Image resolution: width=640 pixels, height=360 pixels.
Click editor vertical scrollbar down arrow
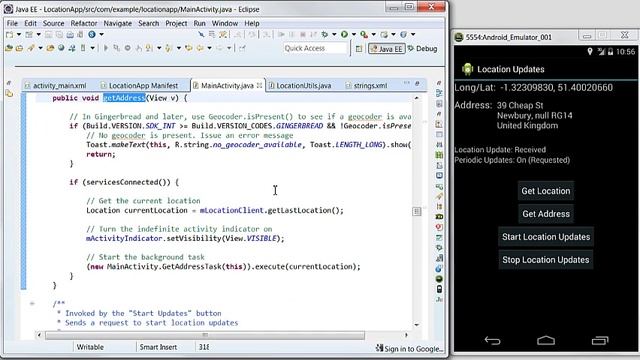point(416,325)
